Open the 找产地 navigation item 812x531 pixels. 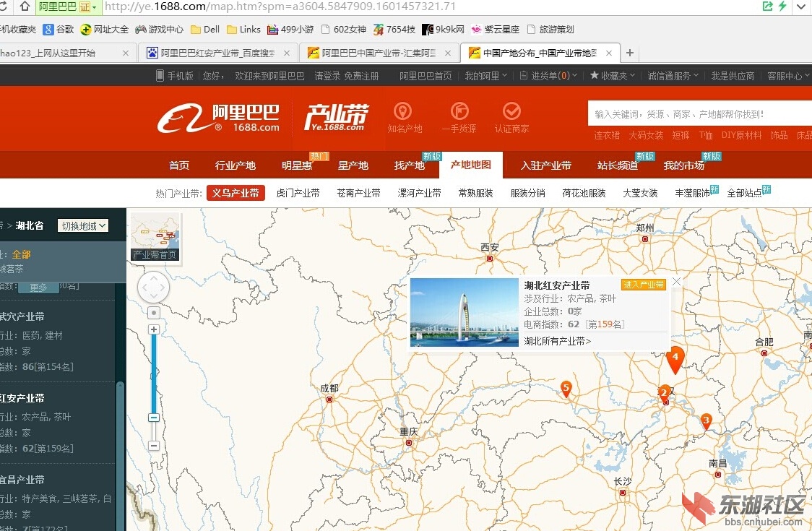click(x=410, y=165)
